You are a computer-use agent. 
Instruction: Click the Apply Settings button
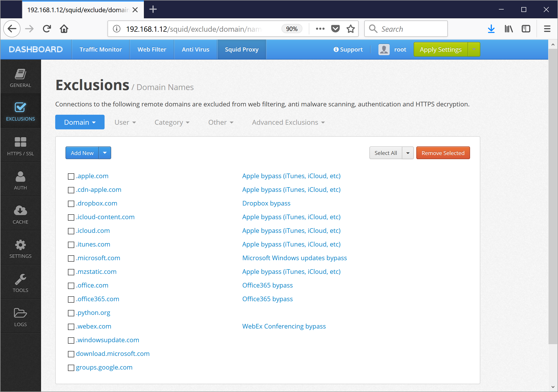[x=440, y=50]
